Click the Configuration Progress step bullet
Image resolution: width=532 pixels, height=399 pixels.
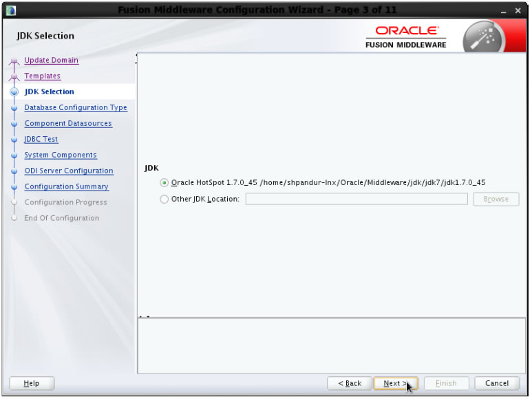(14, 202)
